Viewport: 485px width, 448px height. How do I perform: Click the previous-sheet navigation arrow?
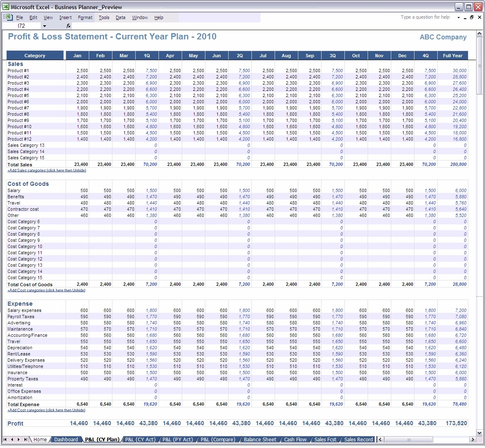12,439
